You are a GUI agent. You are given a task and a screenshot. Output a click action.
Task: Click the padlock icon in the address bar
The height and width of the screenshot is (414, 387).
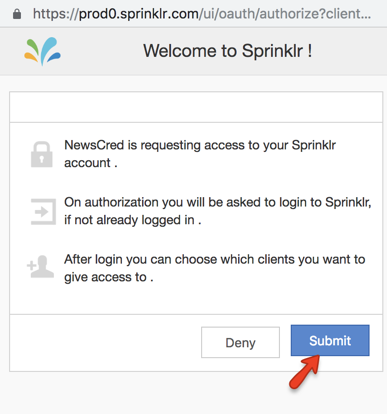point(17,14)
